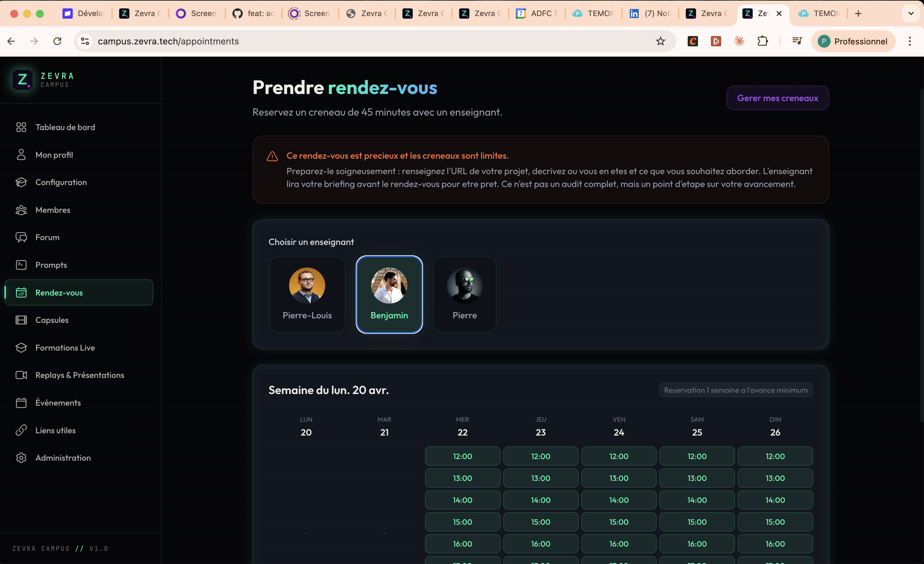Bookmark this page with star icon

pos(660,41)
